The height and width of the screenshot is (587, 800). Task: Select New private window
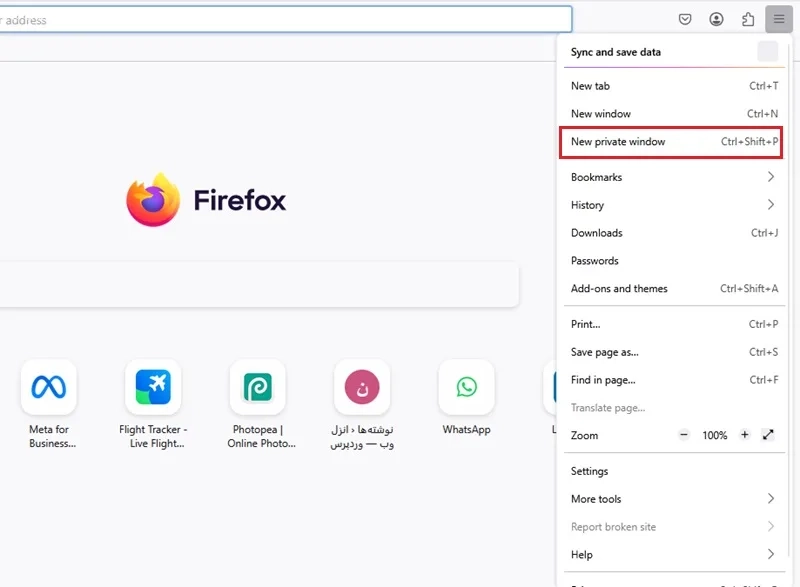click(x=668, y=142)
